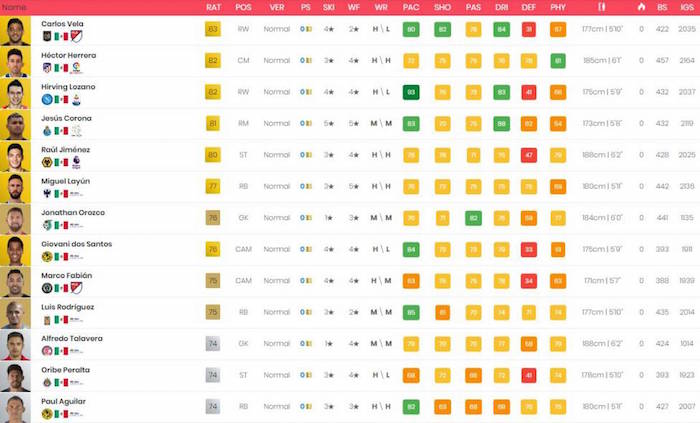The width and height of the screenshot is (700, 423).
Task: Sort players by RAT column
Action: tap(212, 7)
